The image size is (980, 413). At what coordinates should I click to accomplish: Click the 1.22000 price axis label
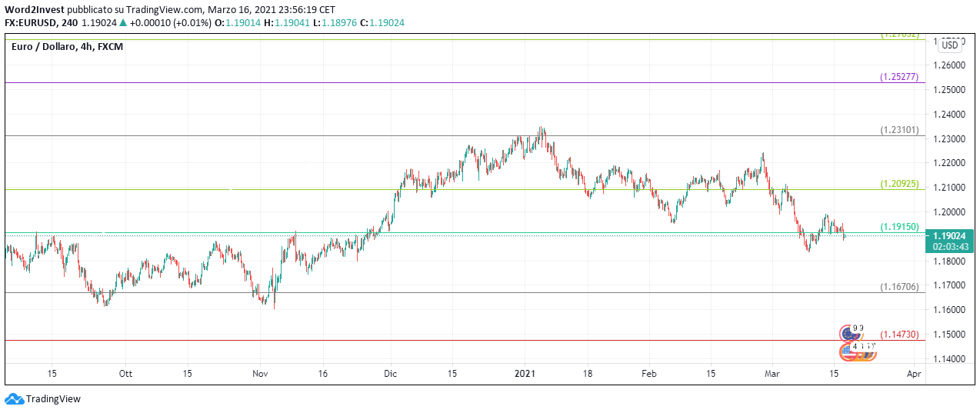point(948,163)
